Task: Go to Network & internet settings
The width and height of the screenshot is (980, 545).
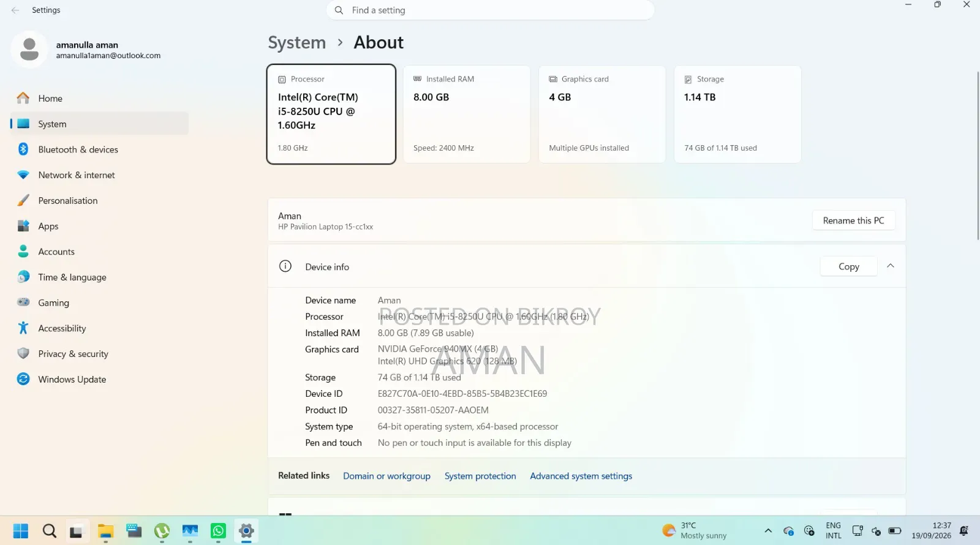Action: (99, 175)
